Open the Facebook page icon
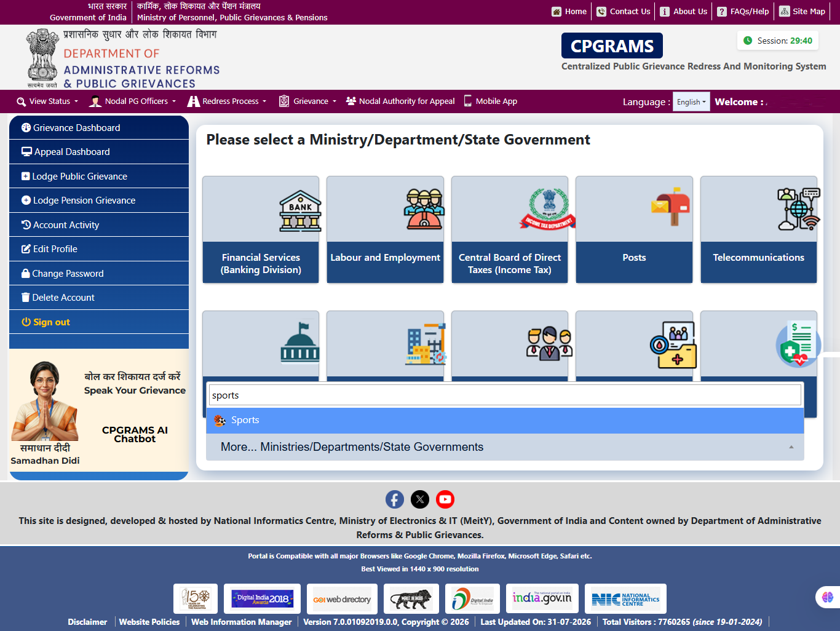Screen dimensions: 840x631 pyautogui.click(x=395, y=499)
